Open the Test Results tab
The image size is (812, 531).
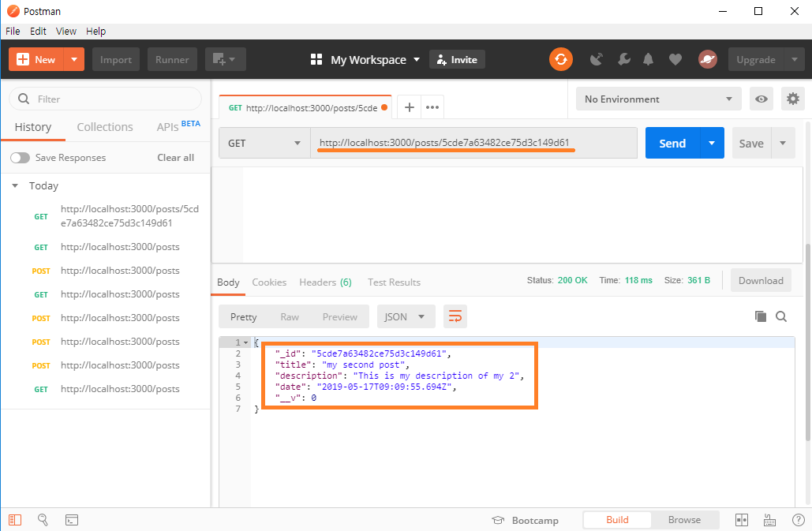coord(394,282)
